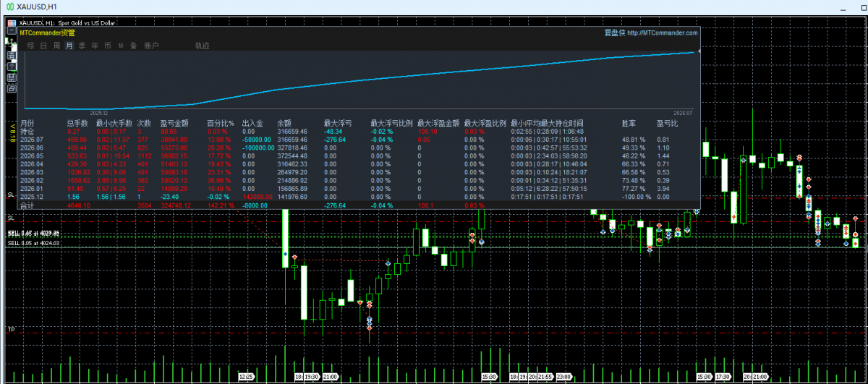Image resolution: width=868 pixels, height=384 pixels.
Task: Click the move arrows icon in the sidebar
Action: [12, 43]
